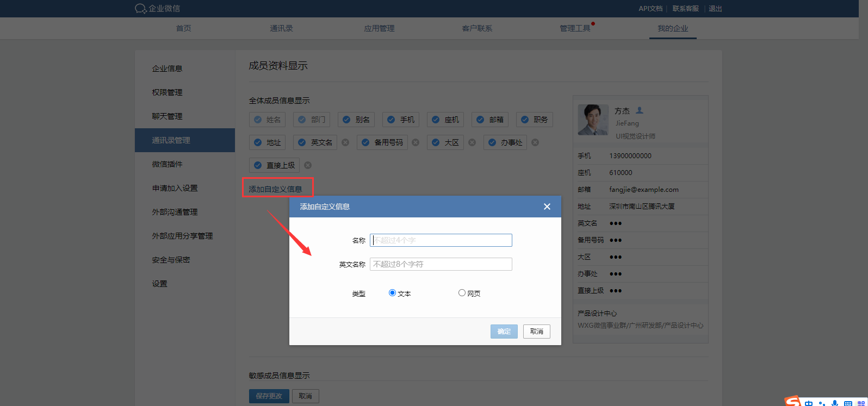Remove the 直接上级 custom field
Image resolution: width=868 pixels, height=406 pixels.
coord(308,165)
